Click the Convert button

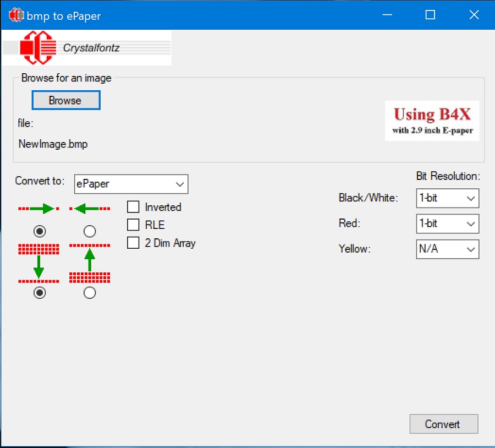click(443, 424)
